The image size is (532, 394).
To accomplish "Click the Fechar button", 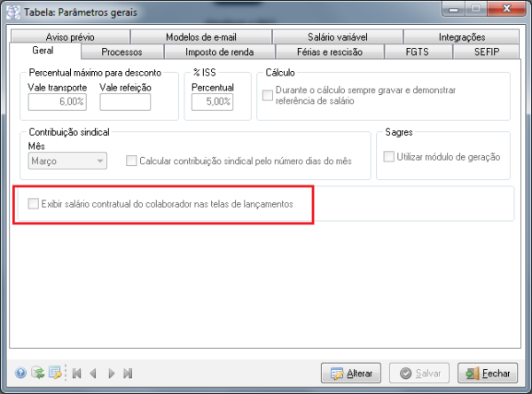I will [x=486, y=373].
